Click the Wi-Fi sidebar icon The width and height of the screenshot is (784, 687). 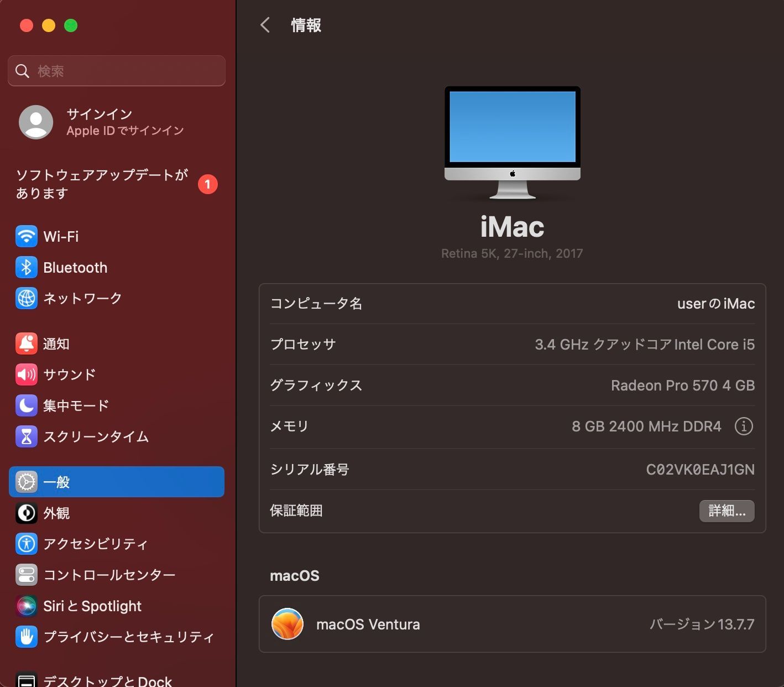(x=27, y=236)
